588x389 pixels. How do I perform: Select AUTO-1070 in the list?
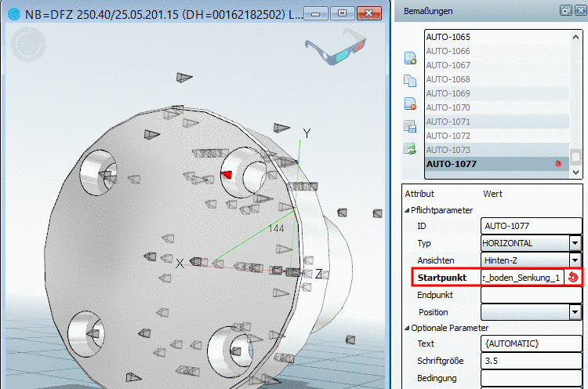(497, 107)
